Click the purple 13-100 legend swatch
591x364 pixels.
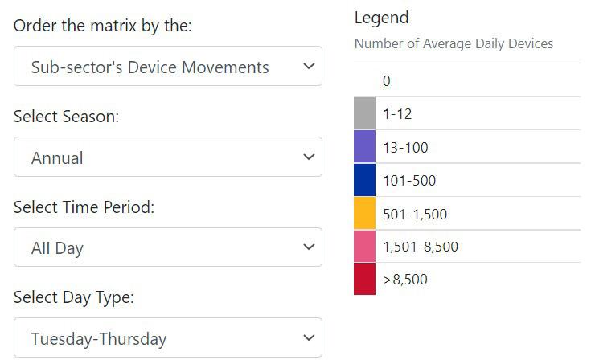(x=364, y=147)
